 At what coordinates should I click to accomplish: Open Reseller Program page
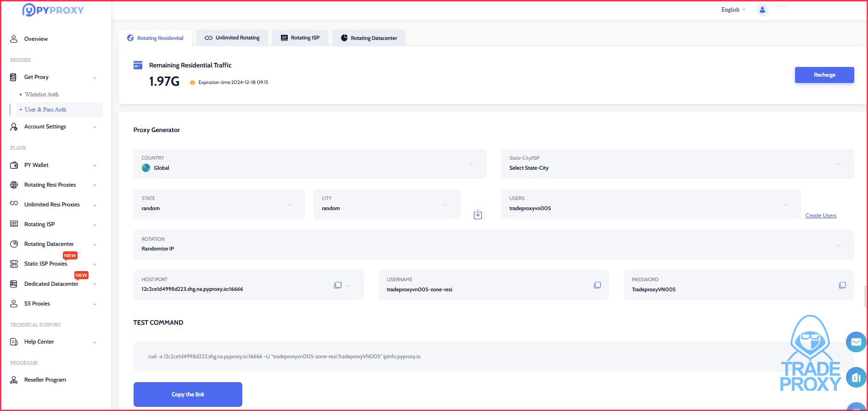[45, 380]
